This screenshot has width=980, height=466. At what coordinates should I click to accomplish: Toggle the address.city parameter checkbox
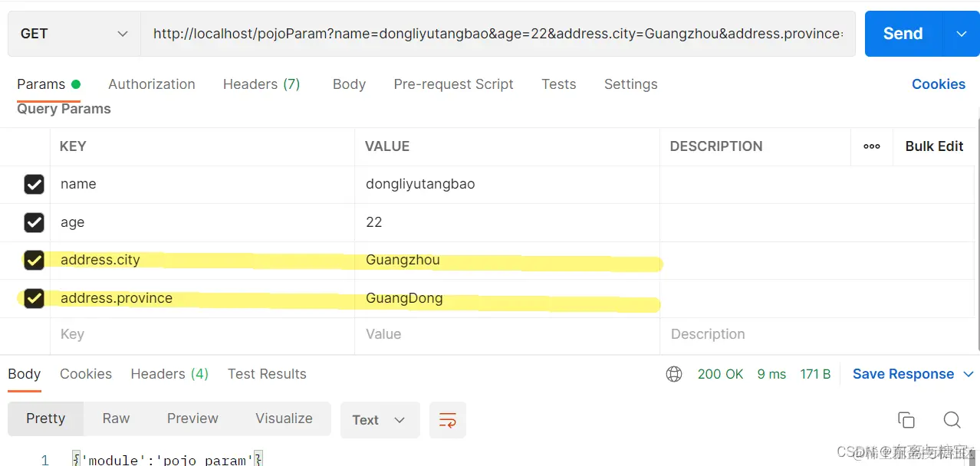(x=34, y=261)
